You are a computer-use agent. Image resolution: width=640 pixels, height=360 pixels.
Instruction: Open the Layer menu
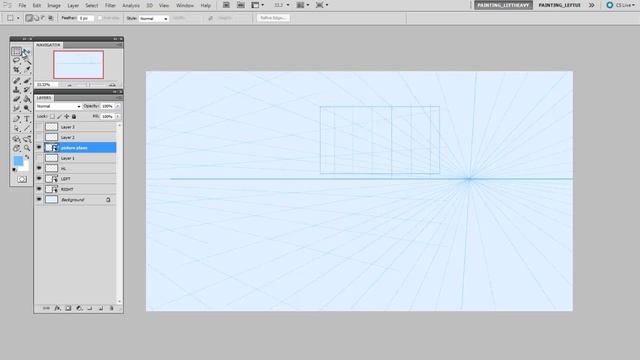click(73, 6)
